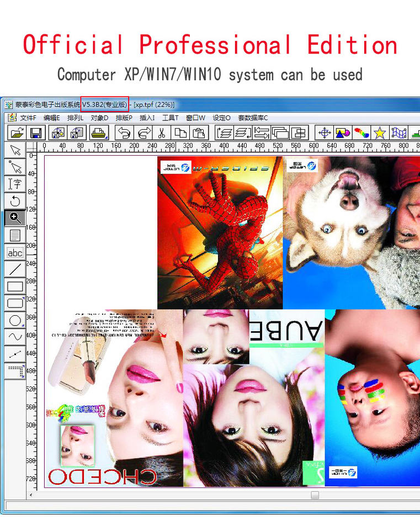The height and width of the screenshot is (530, 420).
Task: Open the 排列L menu
Action: coord(75,118)
